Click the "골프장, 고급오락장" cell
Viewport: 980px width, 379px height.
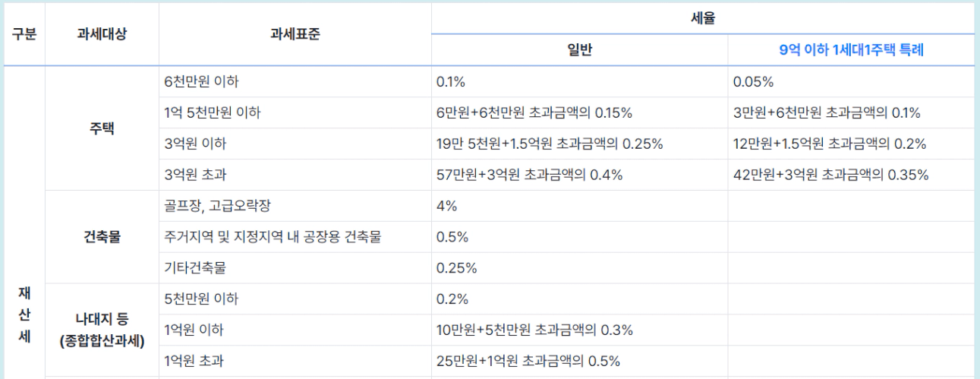point(217,206)
